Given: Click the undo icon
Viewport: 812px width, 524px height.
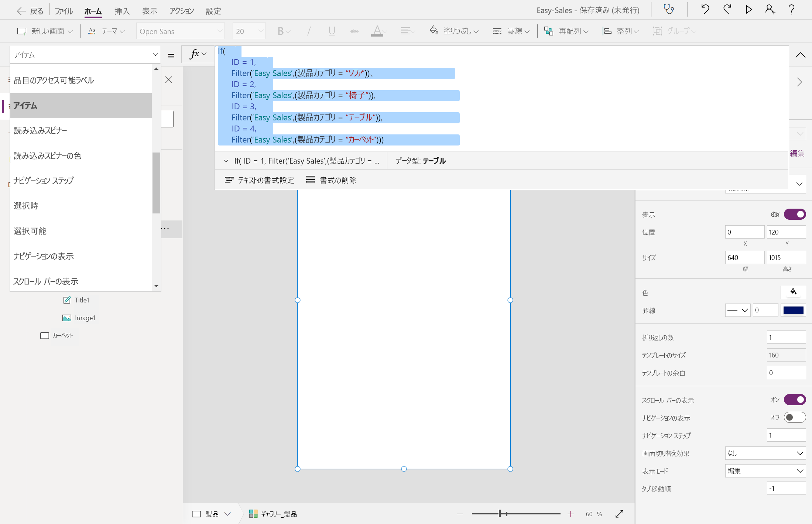Looking at the screenshot, I should click(x=705, y=10).
